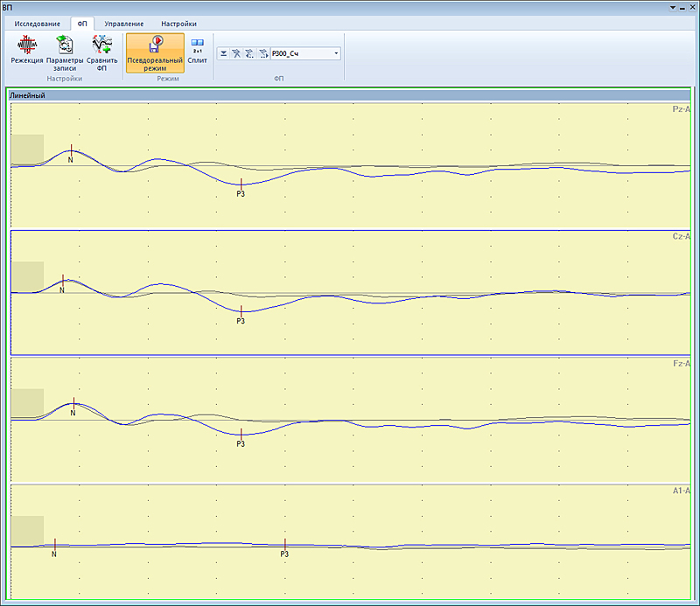This screenshot has width=700, height=606.
Task: Click the Pz-A channel label
Action: [x=682, y=109]
